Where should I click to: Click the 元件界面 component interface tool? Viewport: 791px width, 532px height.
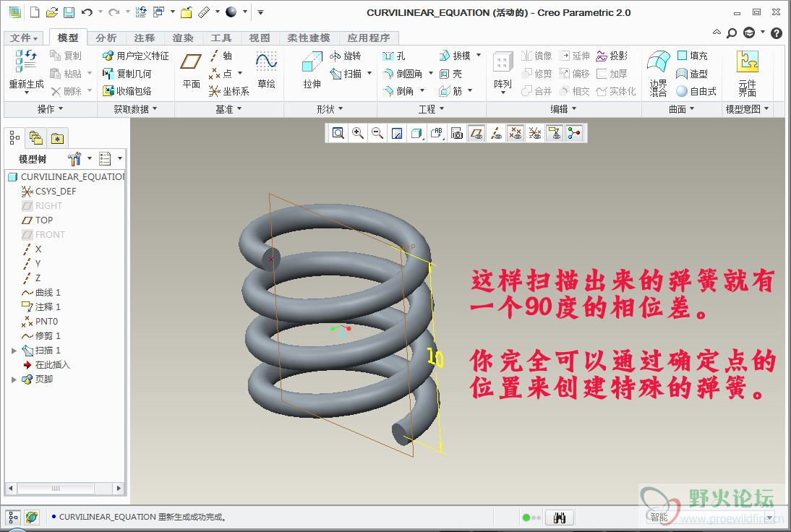click(747, 73)
